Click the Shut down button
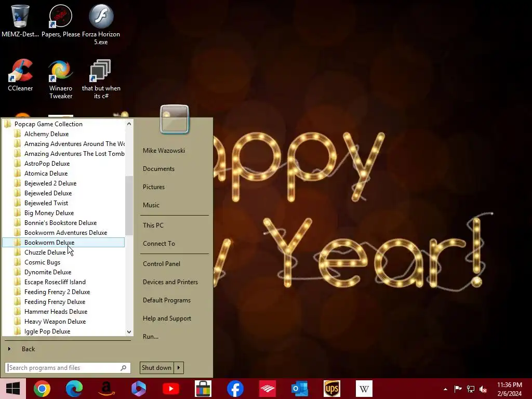This screenshot has height=399, width=532. 157,368
